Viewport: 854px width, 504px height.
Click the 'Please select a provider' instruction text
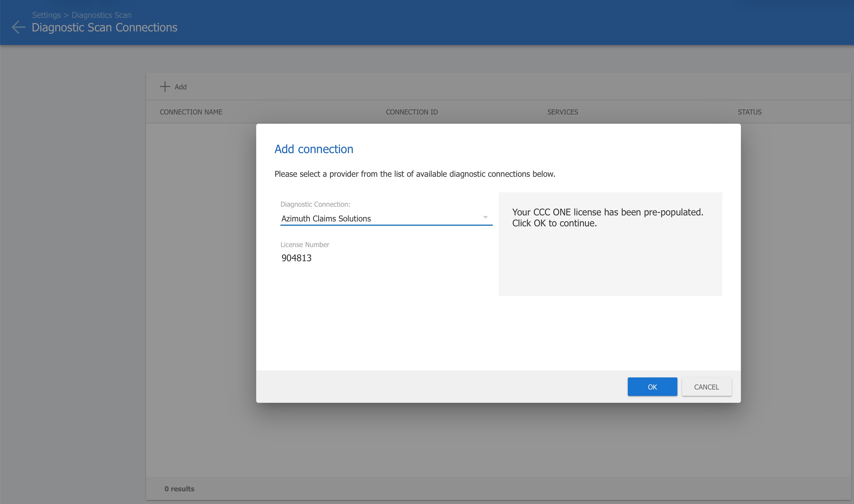[x=415, y=174]
